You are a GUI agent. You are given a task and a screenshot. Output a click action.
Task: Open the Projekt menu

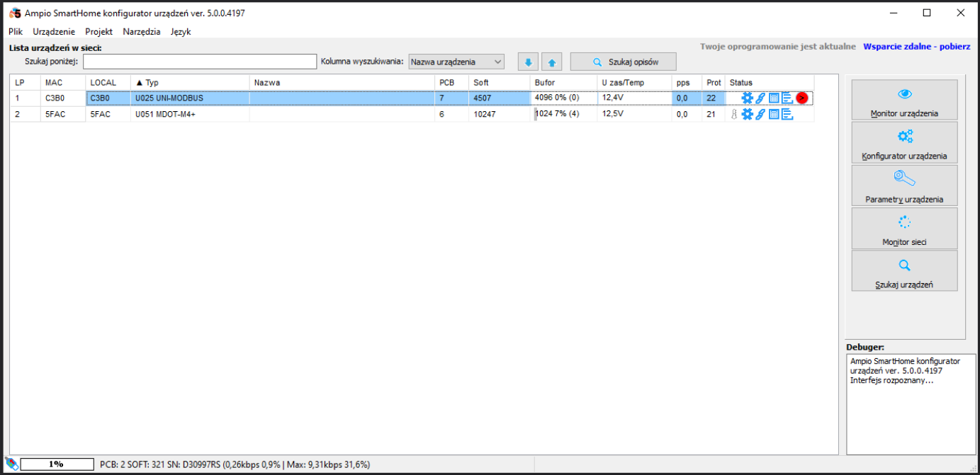click(x=99, y=32)
